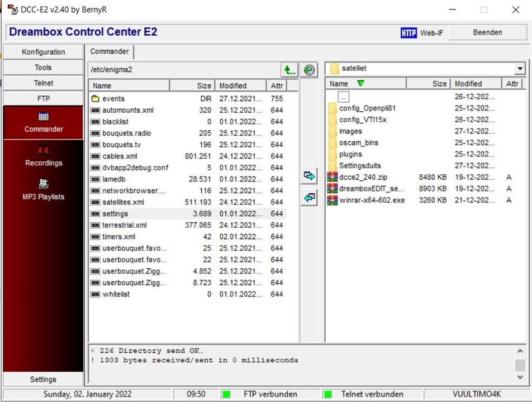Open the satelliet folder dropdown
The height and width of the screenshot is (402, 532).
[x=520, y=68]
